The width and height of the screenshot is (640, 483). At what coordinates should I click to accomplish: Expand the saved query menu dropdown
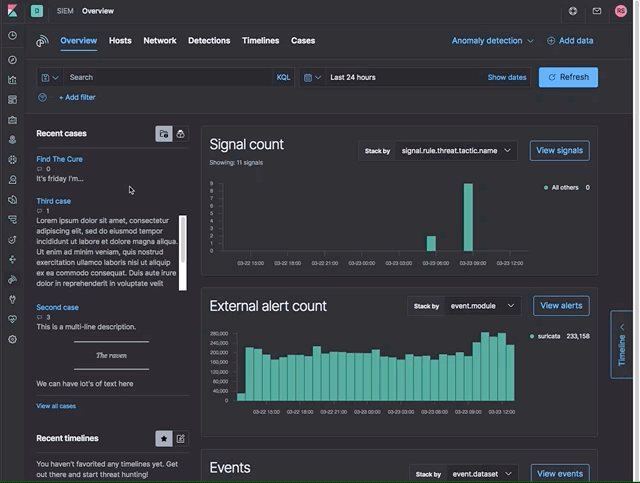click(x=50, y=77)
